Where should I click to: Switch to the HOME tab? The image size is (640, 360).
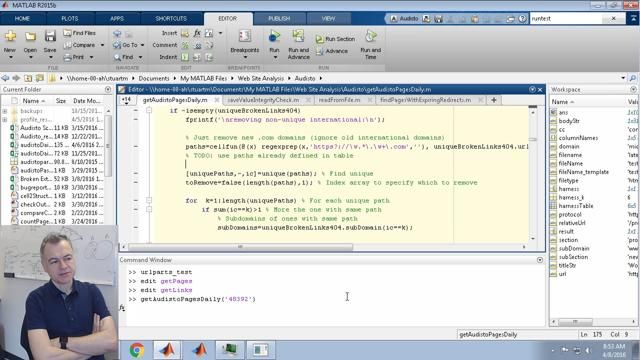[22, 19]
